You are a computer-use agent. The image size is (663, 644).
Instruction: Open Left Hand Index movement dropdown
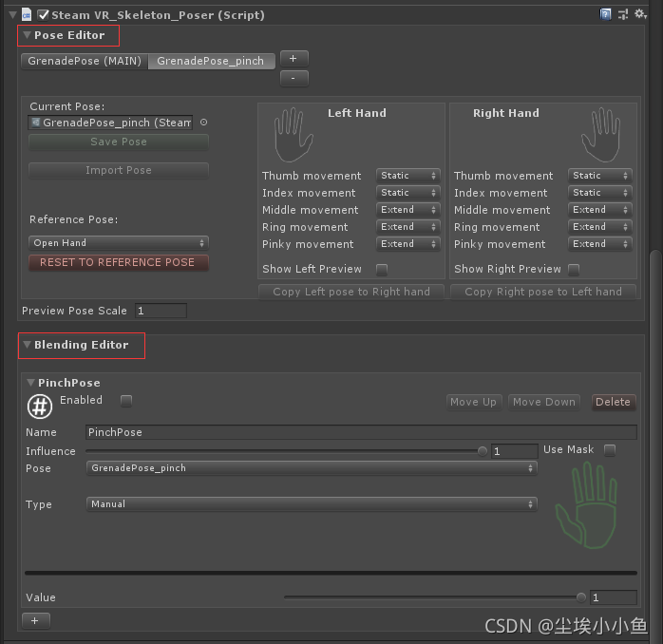(x=408, y=193)
